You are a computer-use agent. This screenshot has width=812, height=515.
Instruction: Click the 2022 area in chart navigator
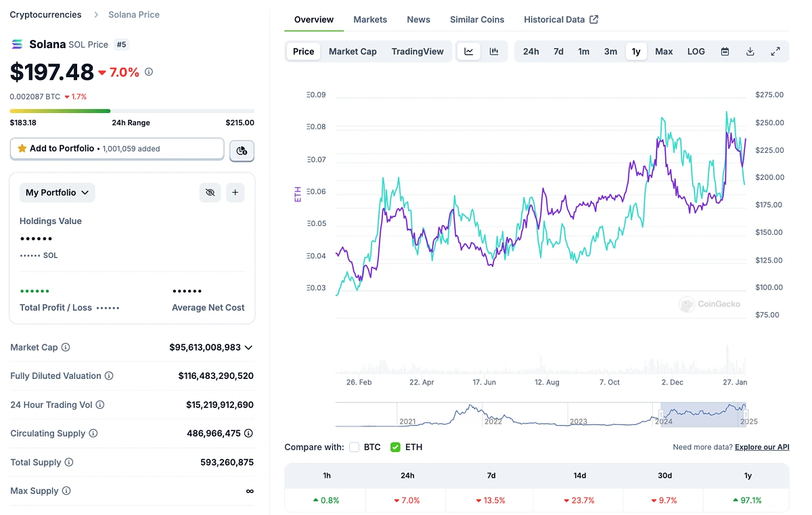(493, 421)
